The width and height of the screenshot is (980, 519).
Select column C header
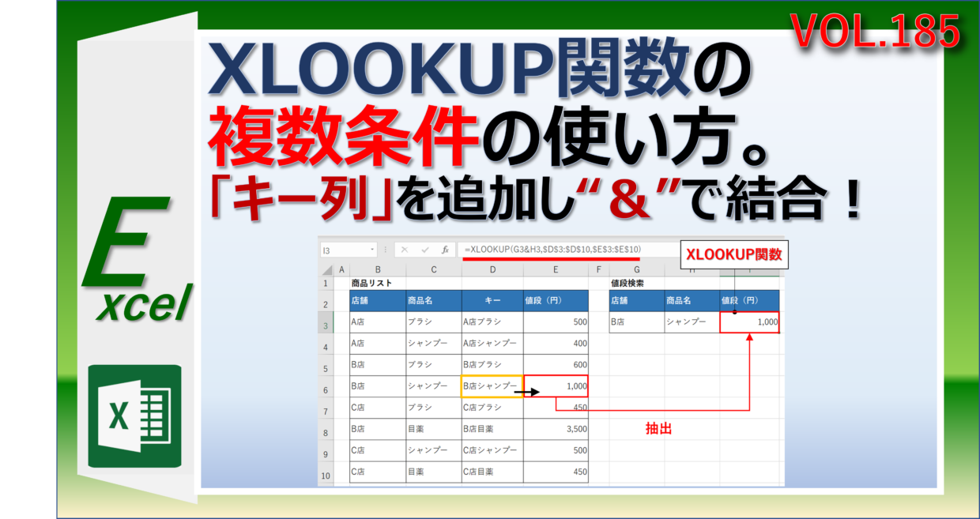(434, 269)
